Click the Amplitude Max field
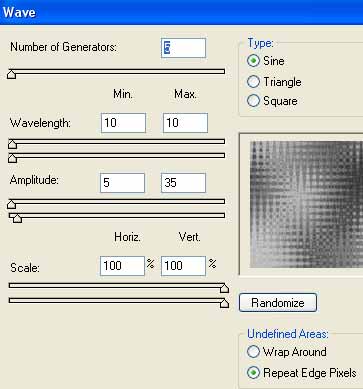This screenshot has height=389, width=363. tap(183, 183)
